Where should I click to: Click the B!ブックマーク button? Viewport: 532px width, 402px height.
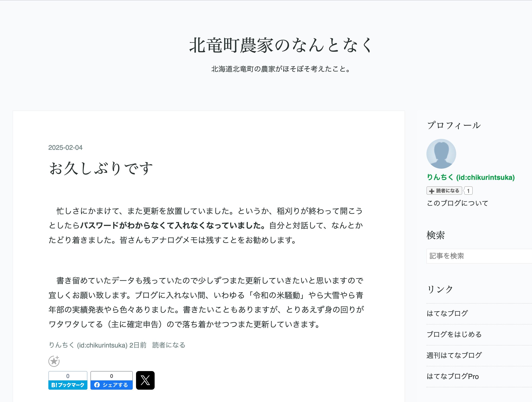coord(68,385)
